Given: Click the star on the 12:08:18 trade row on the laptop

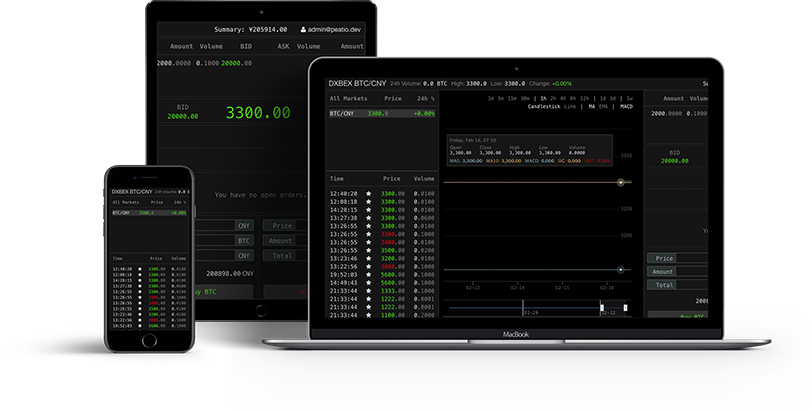Looking at the screenshot, I should pyautogui.click(x=369, y=202).
